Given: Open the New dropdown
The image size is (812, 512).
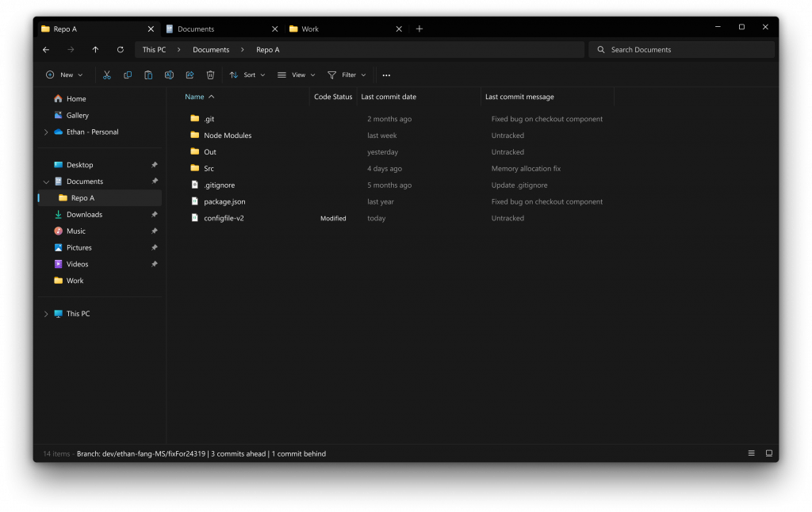Looking at the screenshot, I should [64, 75].
